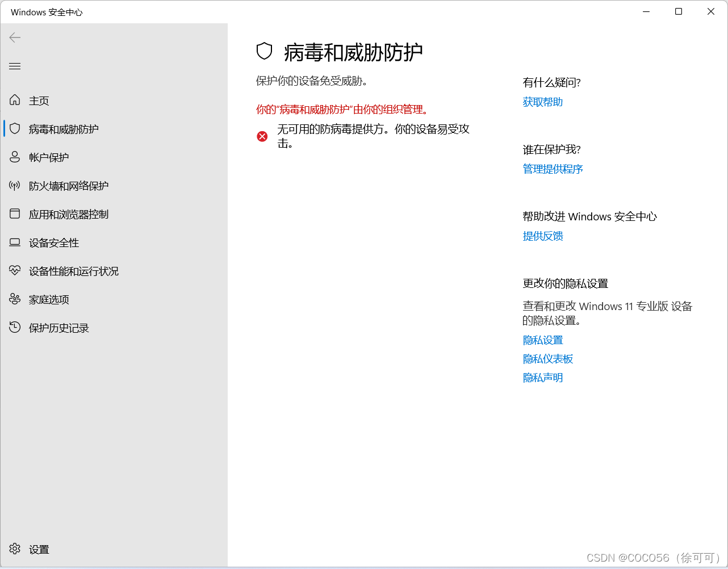
Task: Click the family icon for 家庭选项
Action: point(15,299)
